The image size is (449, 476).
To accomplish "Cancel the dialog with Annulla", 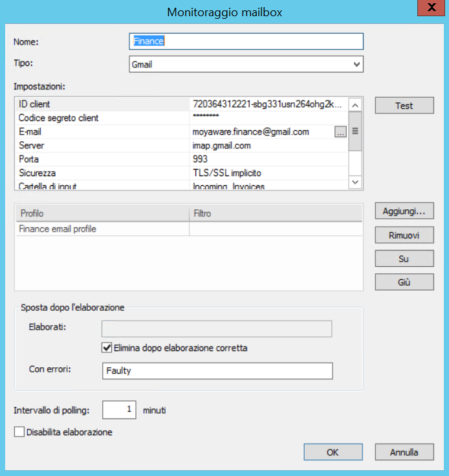I will (404, 452).
